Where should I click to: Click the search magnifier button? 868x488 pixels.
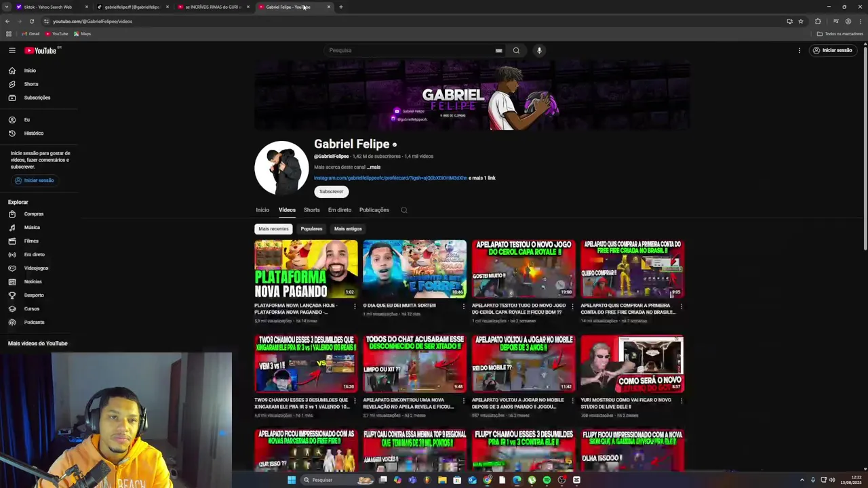[516, 50]
